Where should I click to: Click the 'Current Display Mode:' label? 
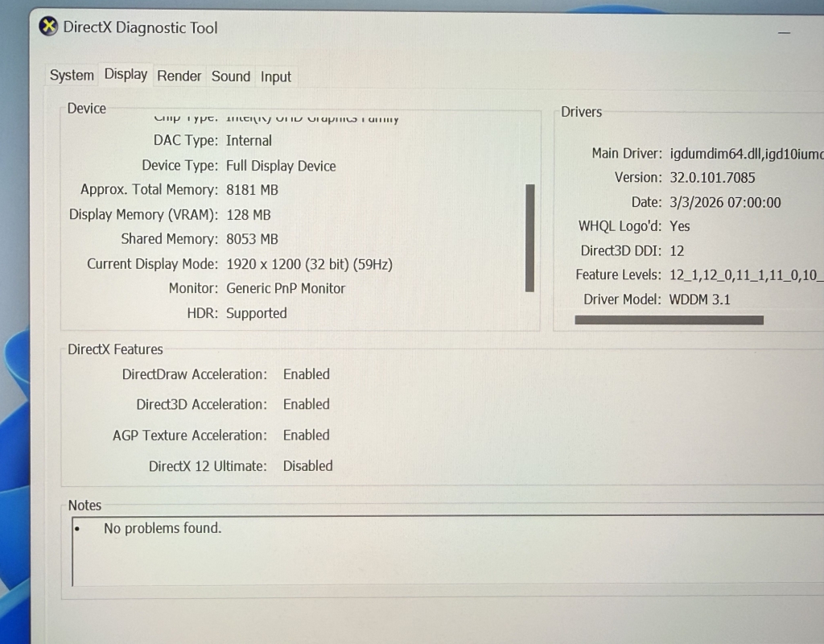click(152, 263)
